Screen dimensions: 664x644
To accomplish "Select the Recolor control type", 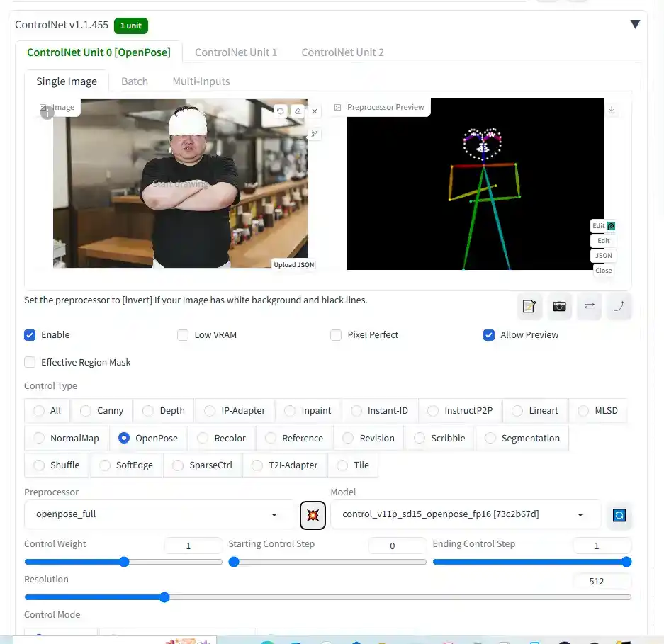I will 222,439.
